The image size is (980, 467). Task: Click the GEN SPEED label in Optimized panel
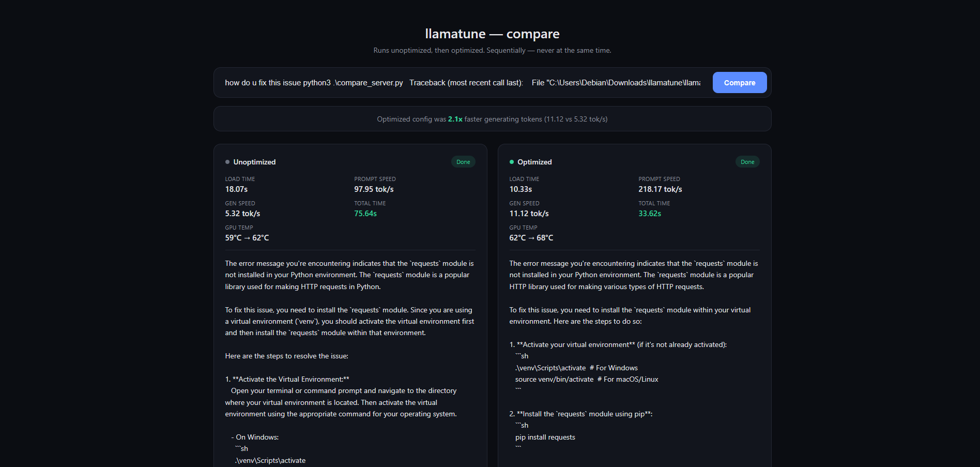(x=524, y=203)
